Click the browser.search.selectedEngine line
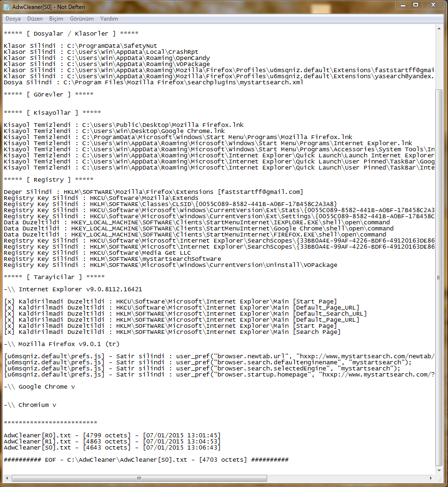 [x=202, y=369]
